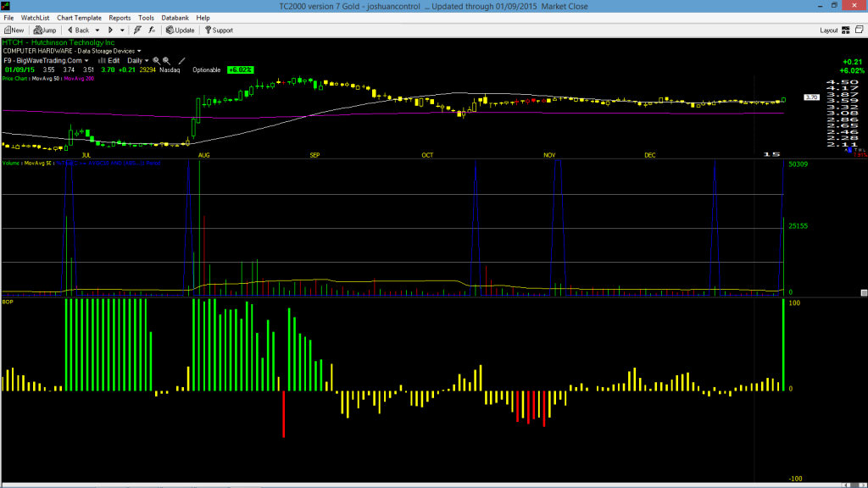Click the second magnifier zoom icon

coord(166,61)
